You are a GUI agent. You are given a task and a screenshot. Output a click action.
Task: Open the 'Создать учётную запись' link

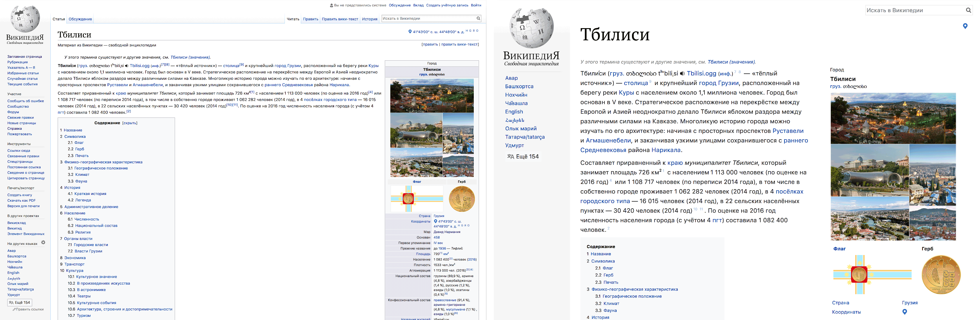click(x=447, y=5)
